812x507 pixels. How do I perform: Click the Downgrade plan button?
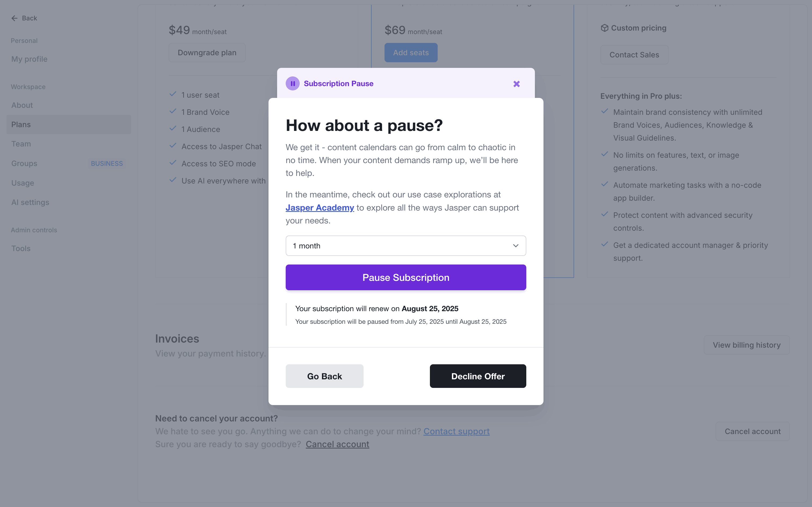click(207, 53)
